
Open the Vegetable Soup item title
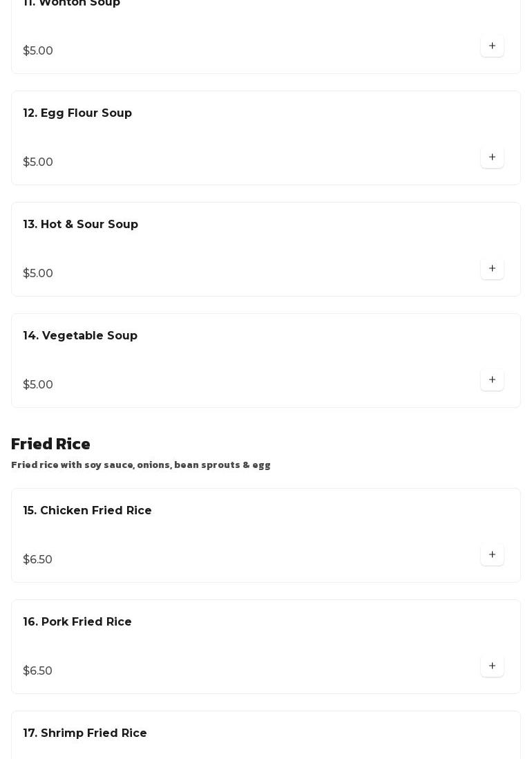(x=80, y=336)
